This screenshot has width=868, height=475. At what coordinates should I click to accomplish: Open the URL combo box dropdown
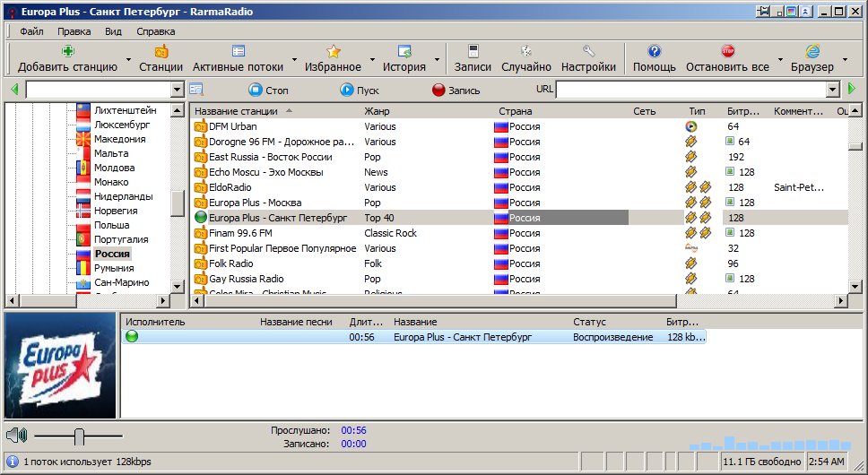[832, 90]
